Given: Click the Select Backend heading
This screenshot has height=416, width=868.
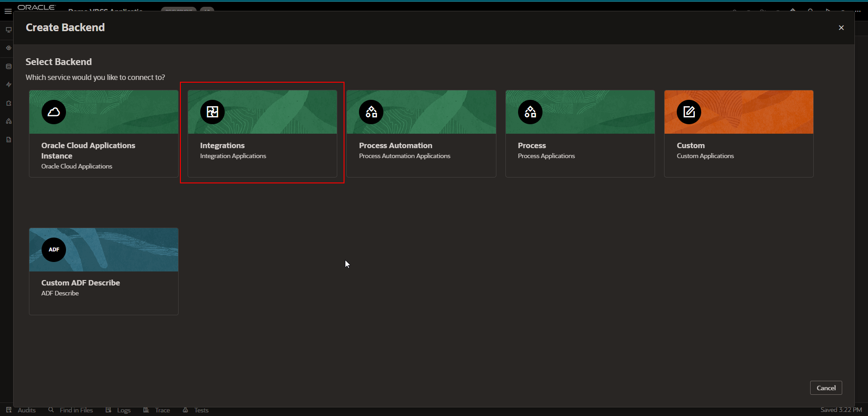Looking at the screenshot, I should [59, 62].
